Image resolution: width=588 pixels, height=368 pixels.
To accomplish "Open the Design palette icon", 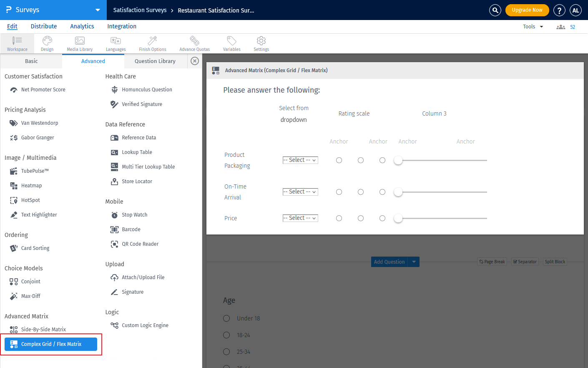I will pyautogui.click(x=47, y=41).
